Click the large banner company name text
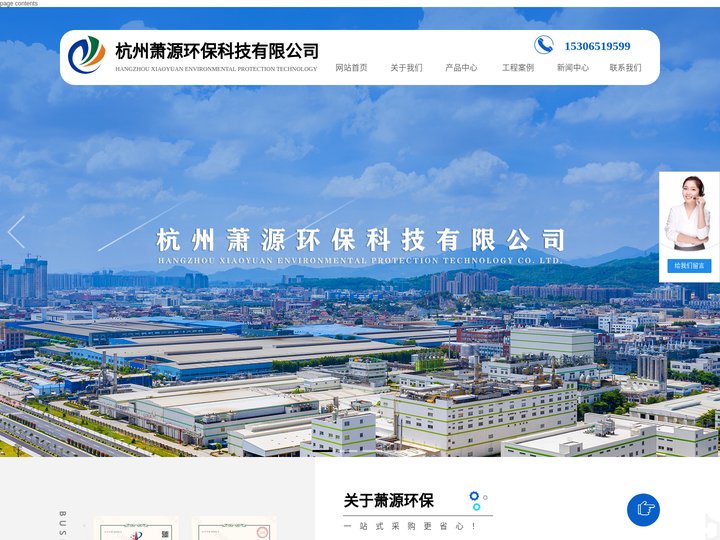Screen dimensions: 720x540 pos(360,240)
